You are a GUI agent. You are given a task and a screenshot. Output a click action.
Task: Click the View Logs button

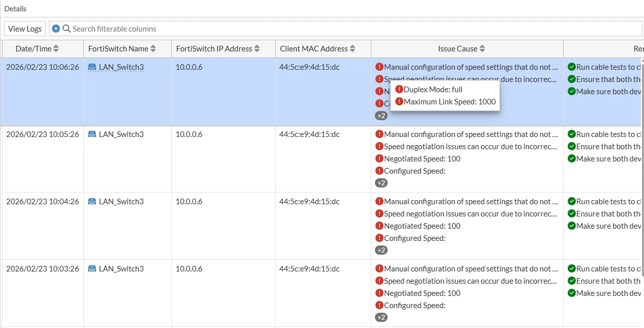coord(25,29)
